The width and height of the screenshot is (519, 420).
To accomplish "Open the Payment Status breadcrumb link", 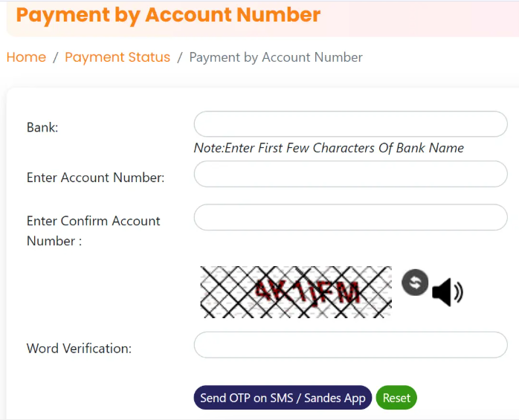I will (117, 57).
